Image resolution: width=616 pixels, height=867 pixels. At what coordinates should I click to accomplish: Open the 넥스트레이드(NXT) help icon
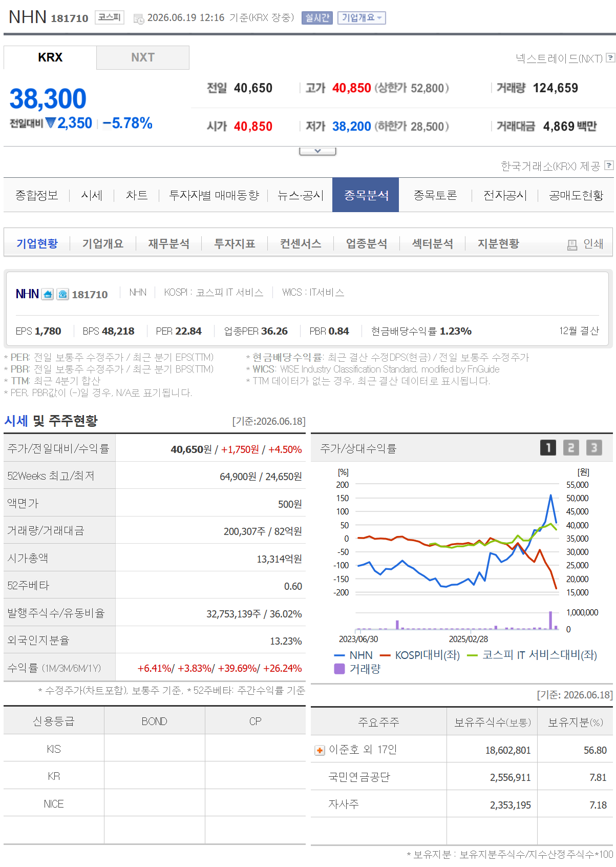point(610,58)
